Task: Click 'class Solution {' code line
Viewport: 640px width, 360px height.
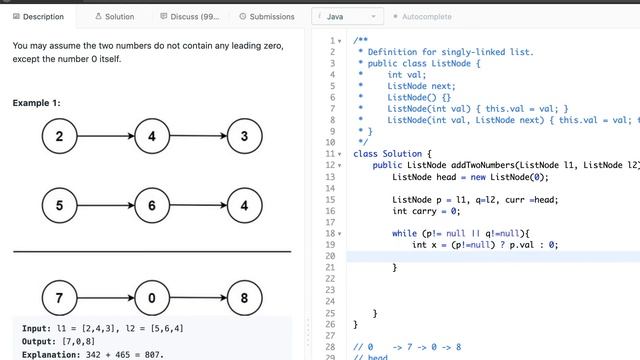Action: (x=392, y=154)
